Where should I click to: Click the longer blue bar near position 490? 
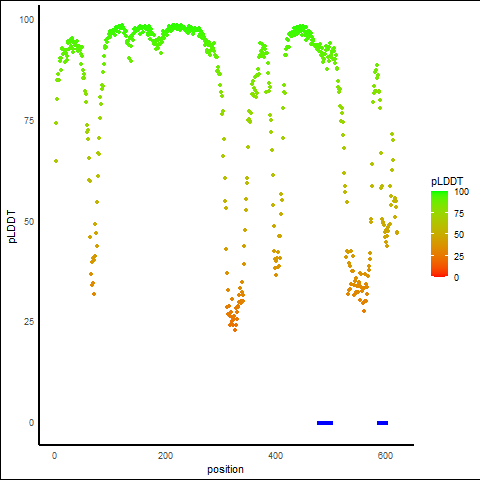(325, 423)
